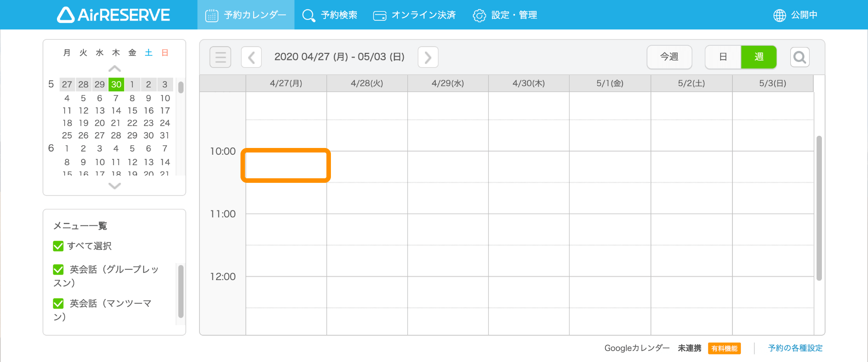Click the 有料機能 badge
Screen dimensions: 868x362
(724, 348)
